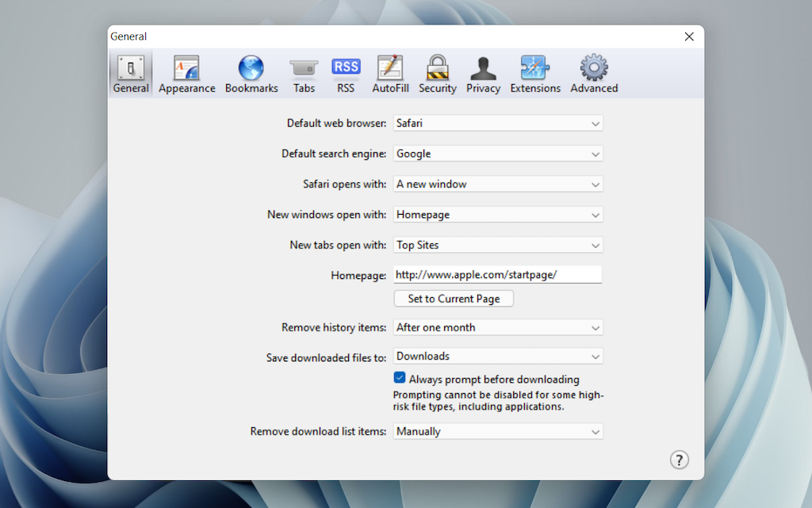Viewport: 812px width, 508px height.
Task: Open the New windows open with dropdown
Action: point(498,215)
